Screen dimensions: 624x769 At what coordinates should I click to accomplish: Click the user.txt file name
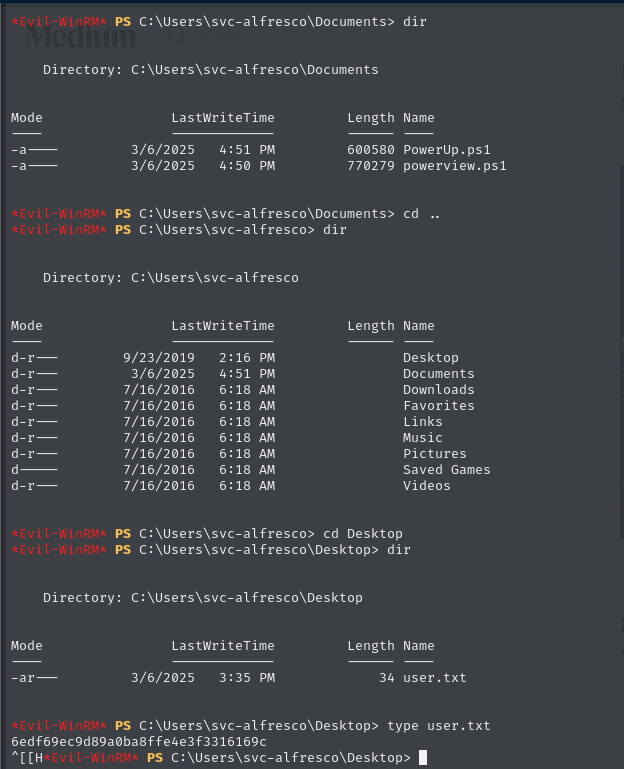click(x=435, y=678)
